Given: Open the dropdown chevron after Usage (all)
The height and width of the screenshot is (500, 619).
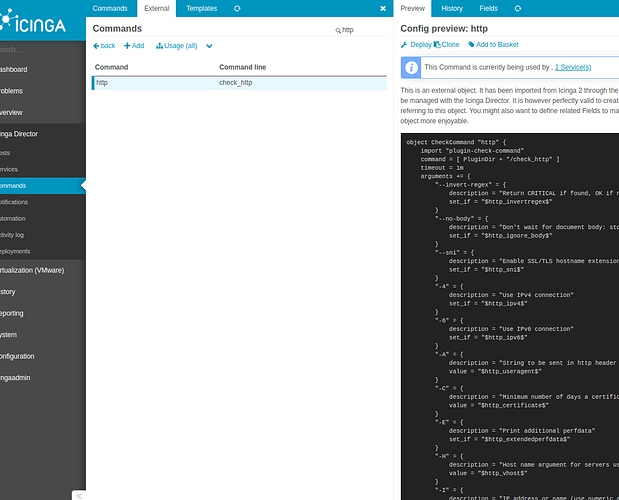Looking at the screenshot, I should tap(209, 46).
